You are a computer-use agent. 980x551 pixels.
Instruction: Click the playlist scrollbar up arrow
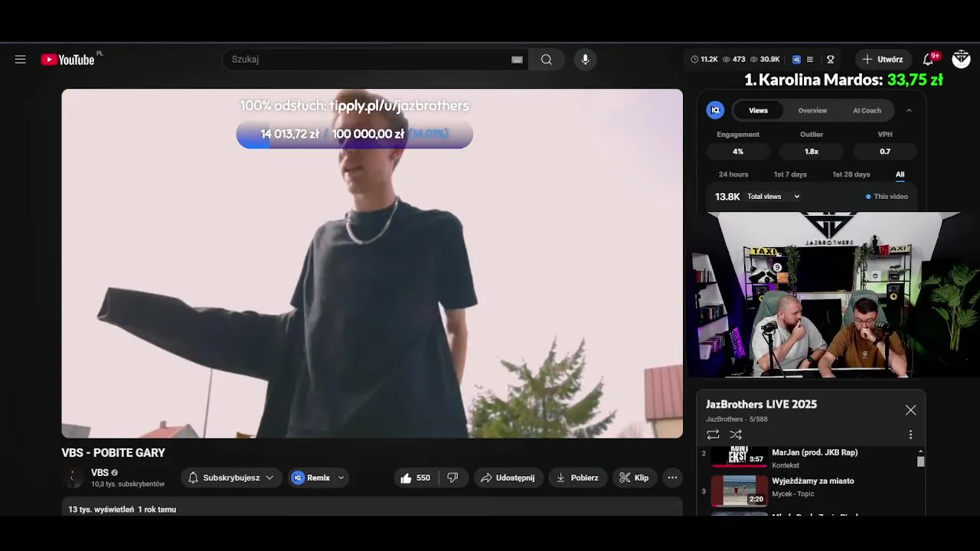coord(921,451)
